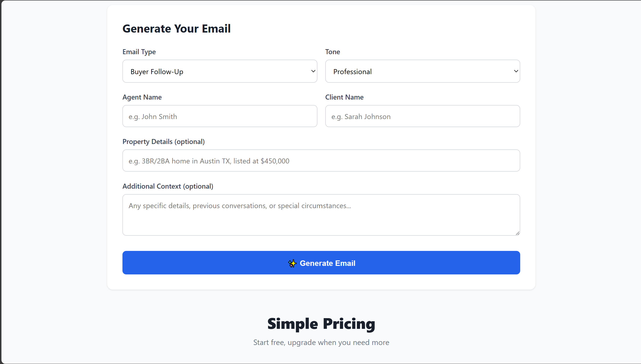Image resolution: width=641 pixels, height=364 pixels.
Task: Open the Tone dropdown
Action: click(422, 71)
